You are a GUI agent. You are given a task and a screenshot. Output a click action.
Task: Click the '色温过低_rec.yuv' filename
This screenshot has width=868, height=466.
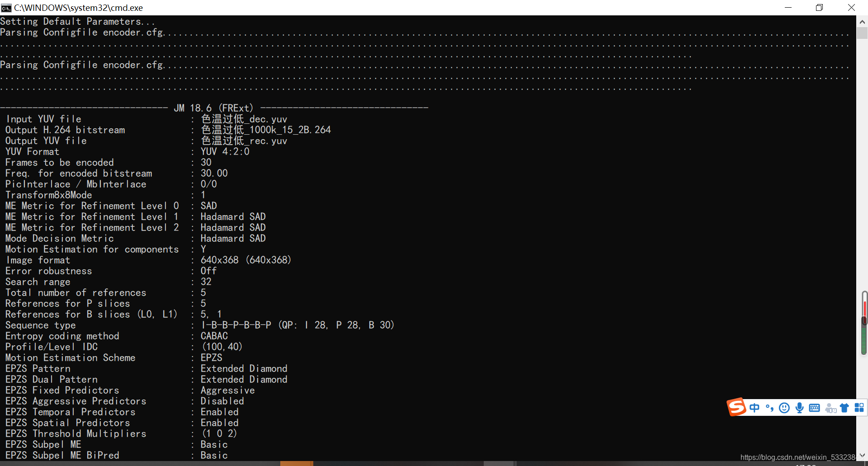pos(244,141)
